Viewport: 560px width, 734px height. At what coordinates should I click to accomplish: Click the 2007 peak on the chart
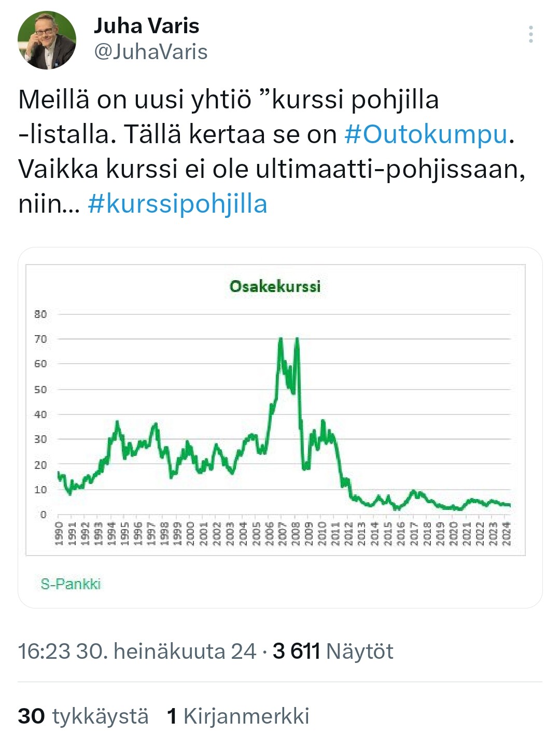(281, 340)
